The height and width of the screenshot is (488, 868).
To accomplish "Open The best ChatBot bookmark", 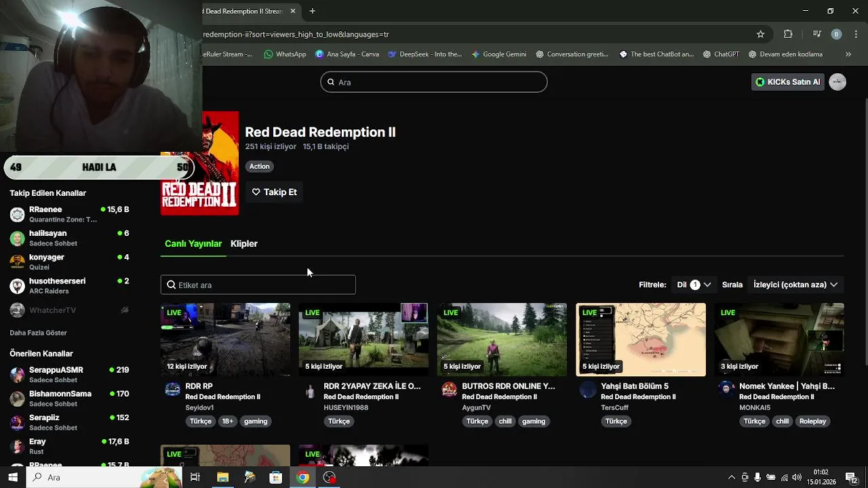I will 656,54.
